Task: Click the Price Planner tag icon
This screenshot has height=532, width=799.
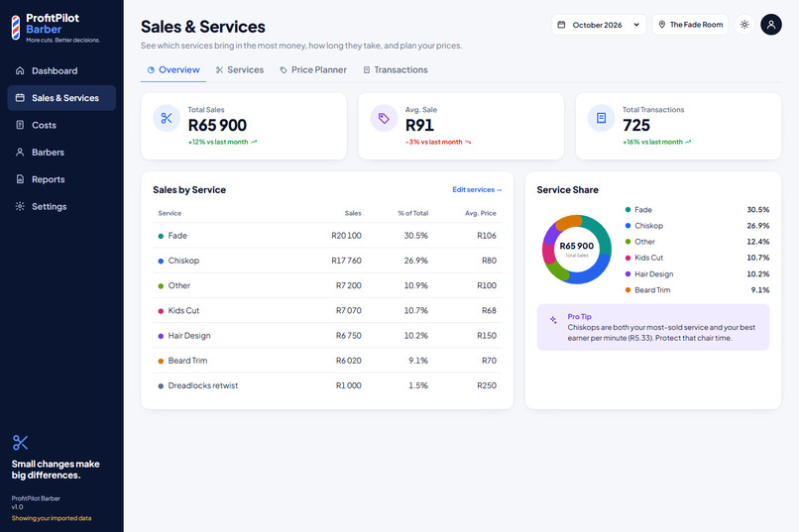Action: (x=284, y=70)
